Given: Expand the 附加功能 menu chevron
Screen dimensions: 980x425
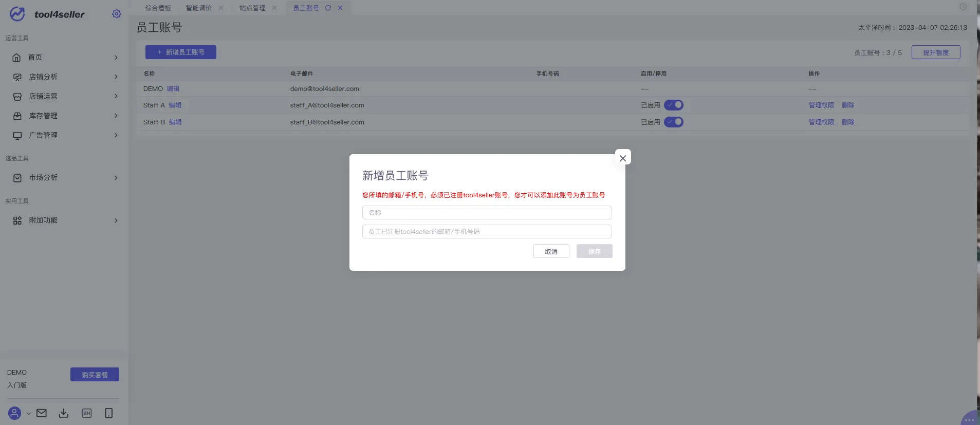Looking at the screenshot, I should pos(116,220).
